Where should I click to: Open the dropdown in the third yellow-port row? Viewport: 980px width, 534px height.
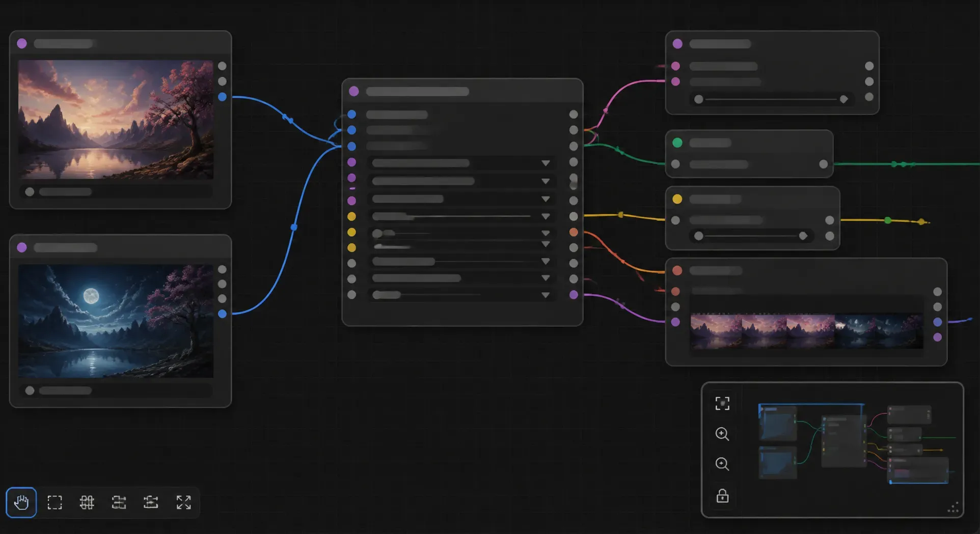point(546,245)
